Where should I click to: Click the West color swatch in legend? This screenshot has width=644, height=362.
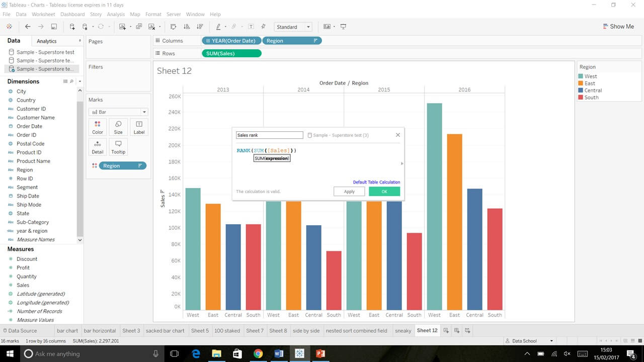(x=581, y=76)
